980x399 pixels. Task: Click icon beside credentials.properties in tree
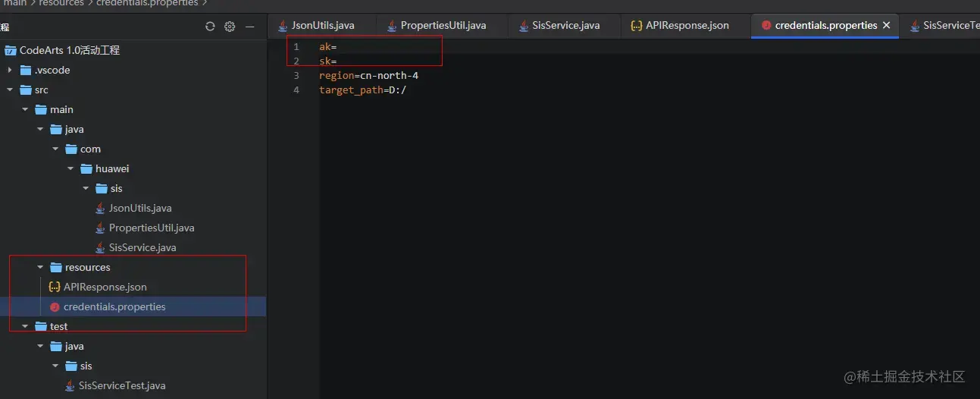pos(55,307)
